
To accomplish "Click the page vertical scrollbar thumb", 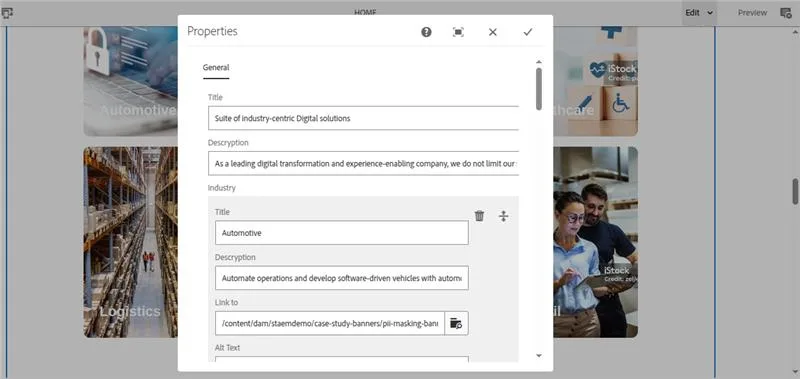I will coord(795,192).
